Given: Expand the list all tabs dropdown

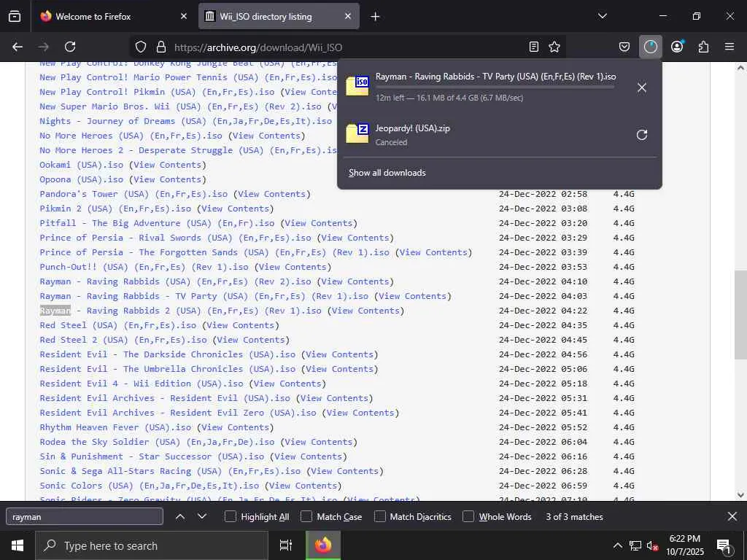Looking at the screenshot, I should pos(602,16).
